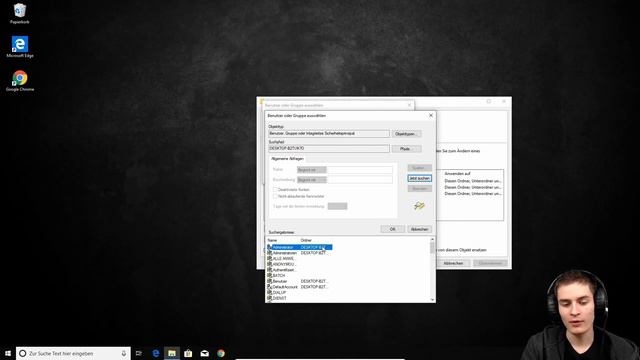Click the Pfade button
The height and width of the screenshot is (360, 640).
(x=406, y=149)
